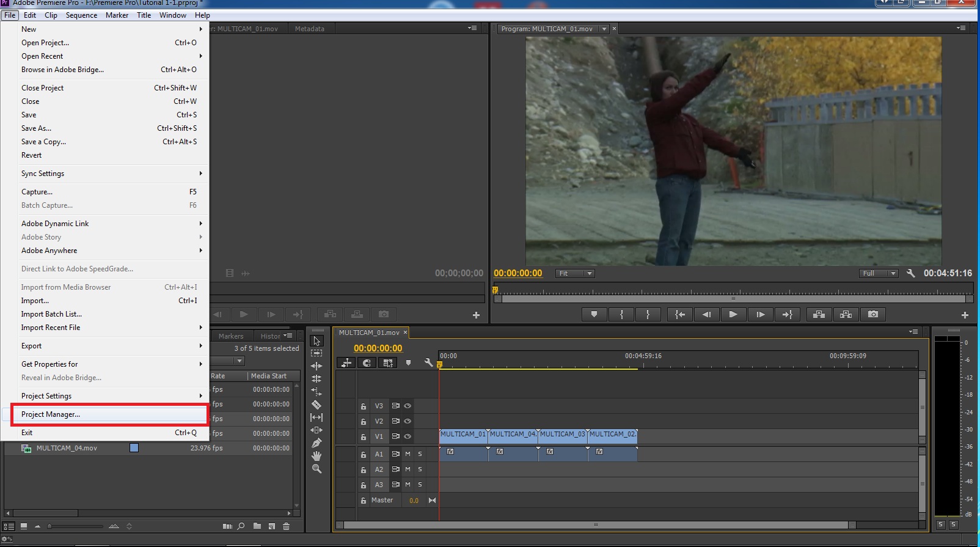Add a marker in the timeline
980x547 pixels.
[408, 362]
